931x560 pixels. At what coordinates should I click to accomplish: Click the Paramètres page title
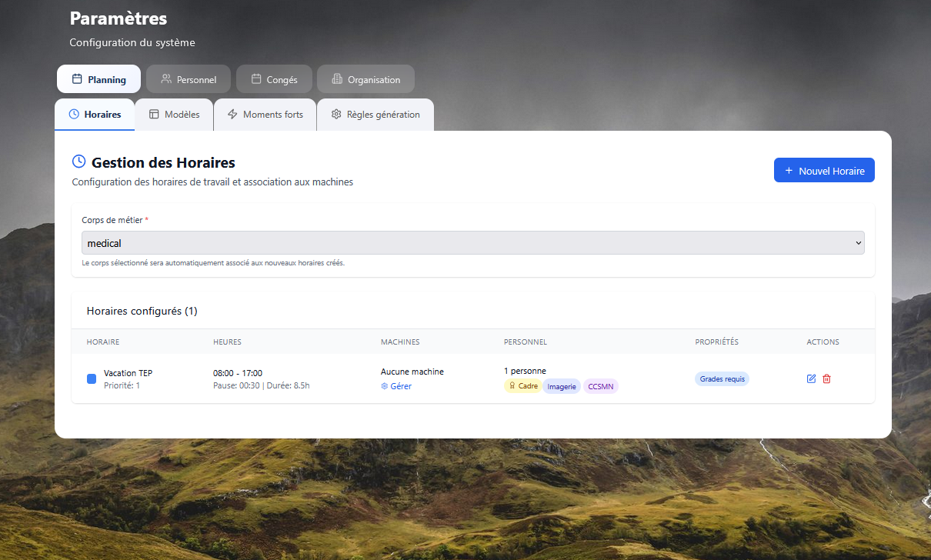[x=118, y=18]
